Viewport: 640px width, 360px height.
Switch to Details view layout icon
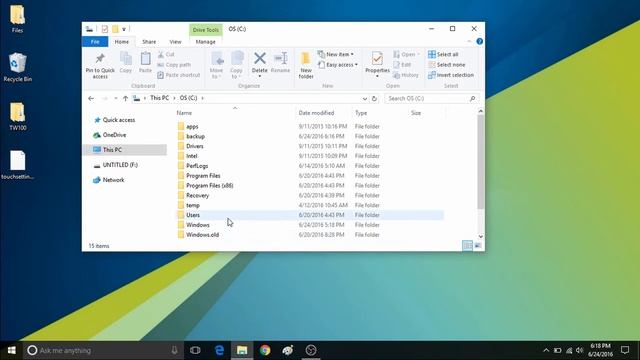coord(467,245)
